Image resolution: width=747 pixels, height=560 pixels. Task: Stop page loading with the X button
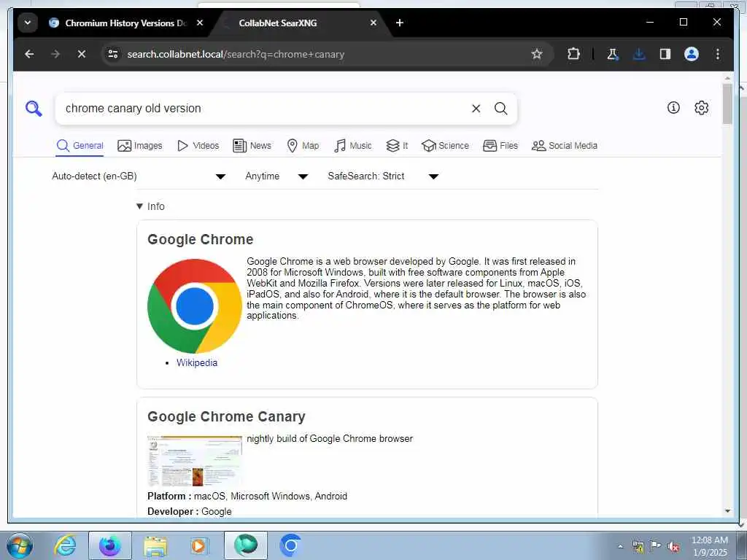[82, 54]
